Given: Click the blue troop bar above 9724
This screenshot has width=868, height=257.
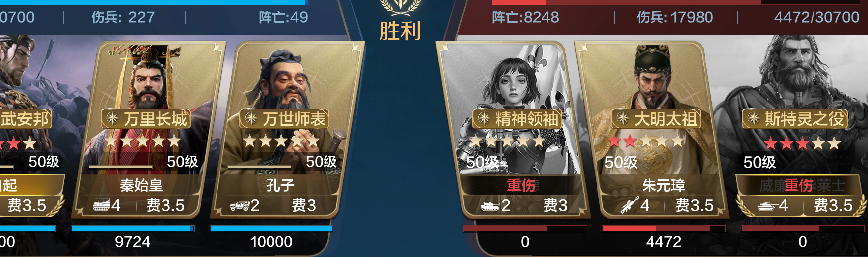Looking at the screenshot, I should 133,229.
